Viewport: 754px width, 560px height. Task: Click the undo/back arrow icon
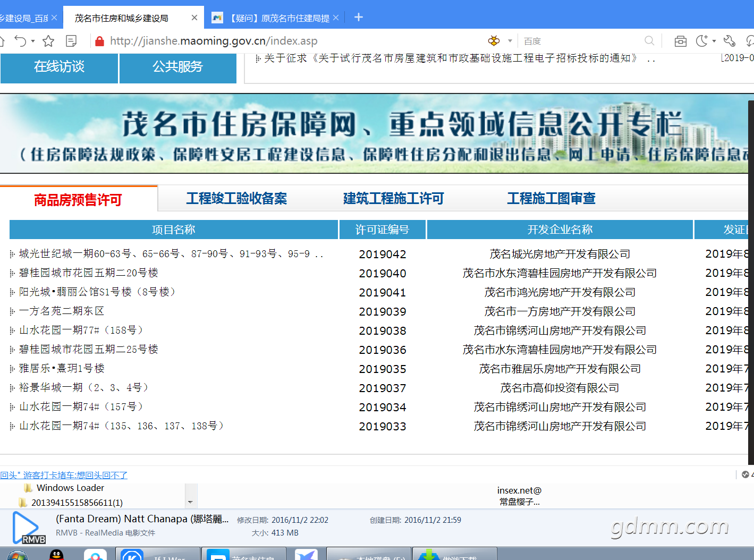pos(20,41)
